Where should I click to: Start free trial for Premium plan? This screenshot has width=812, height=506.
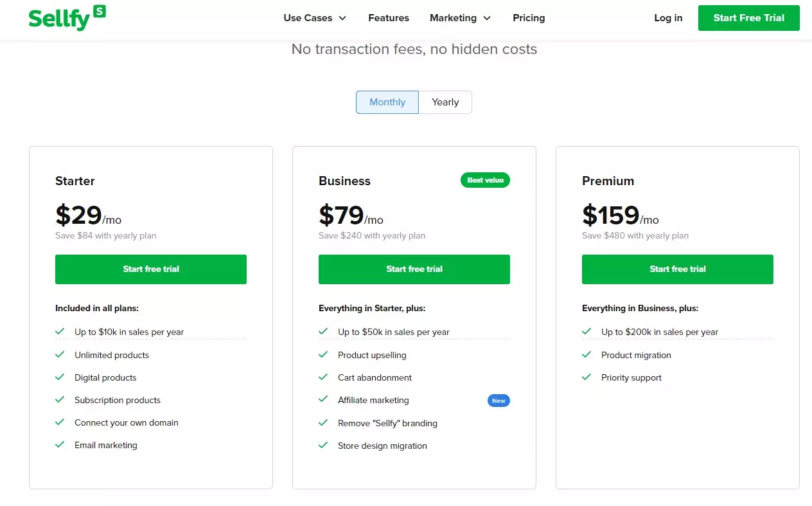click(678, 269)
